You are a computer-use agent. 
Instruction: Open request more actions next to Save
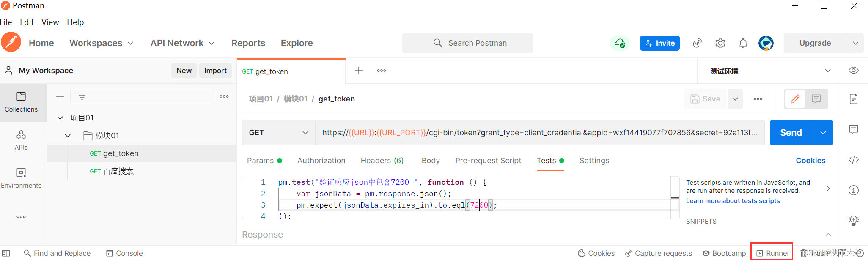[758, 99]
